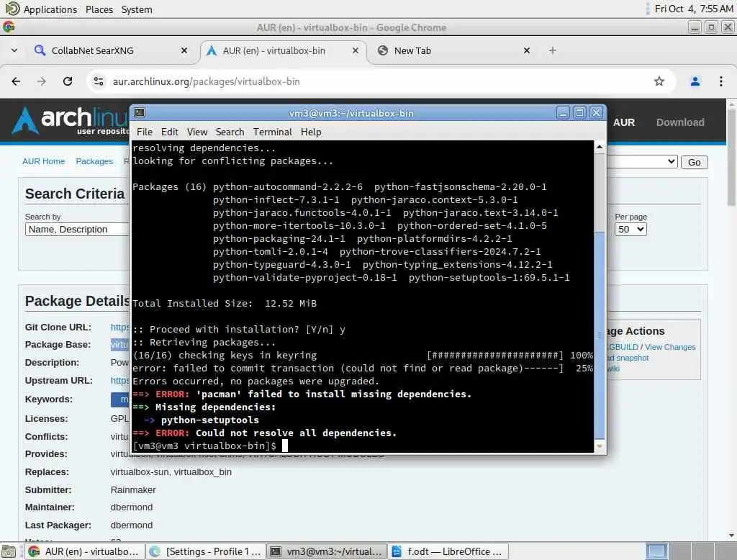Viewport: 737px width, 560px height.
Task: Expand the Chrome tab search chevron
Action: 14,50
